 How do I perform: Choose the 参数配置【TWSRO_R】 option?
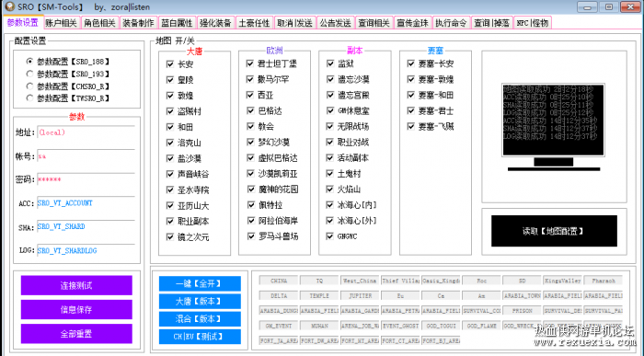(29, 98)
